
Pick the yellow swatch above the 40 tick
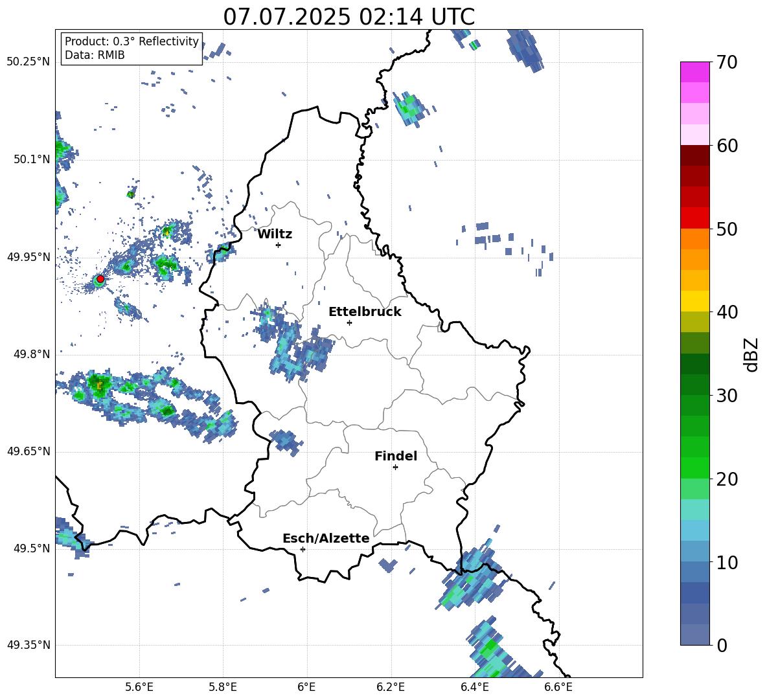point(695,302)
